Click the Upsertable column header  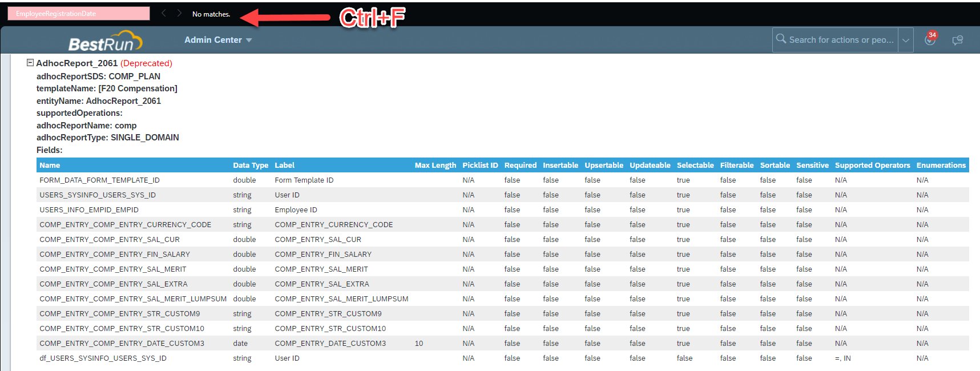(x=604, y=165)
